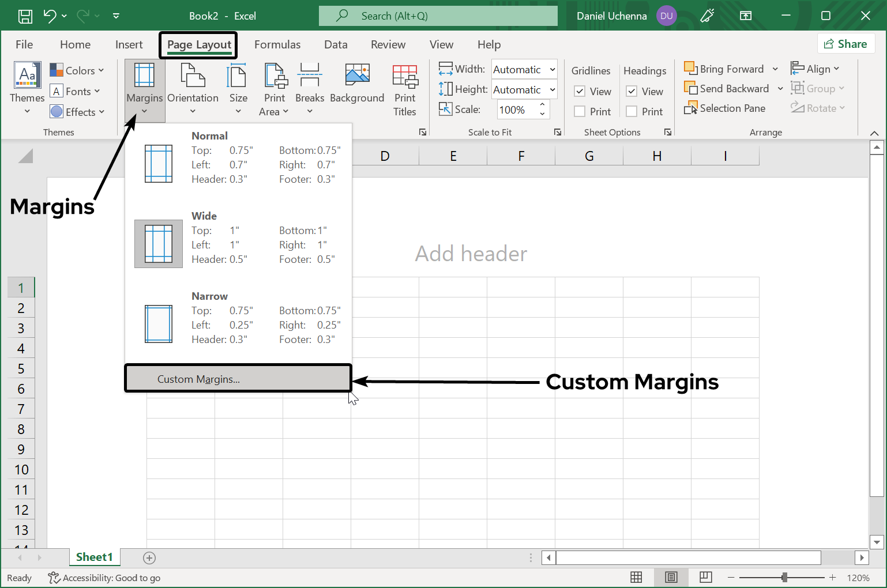The height and width of the screenshot is (588, 887).
Task: Insert a page break with Breaks
Action: click(310, 86)
